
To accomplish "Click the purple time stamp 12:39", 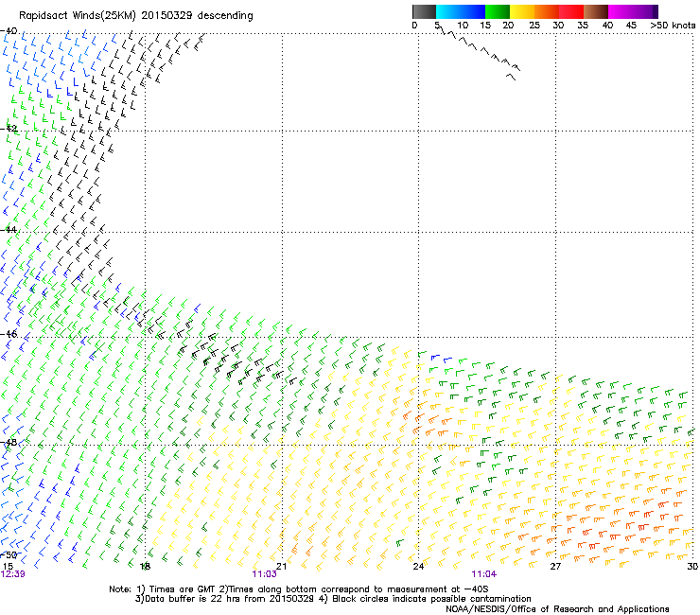I will point(13,574).
